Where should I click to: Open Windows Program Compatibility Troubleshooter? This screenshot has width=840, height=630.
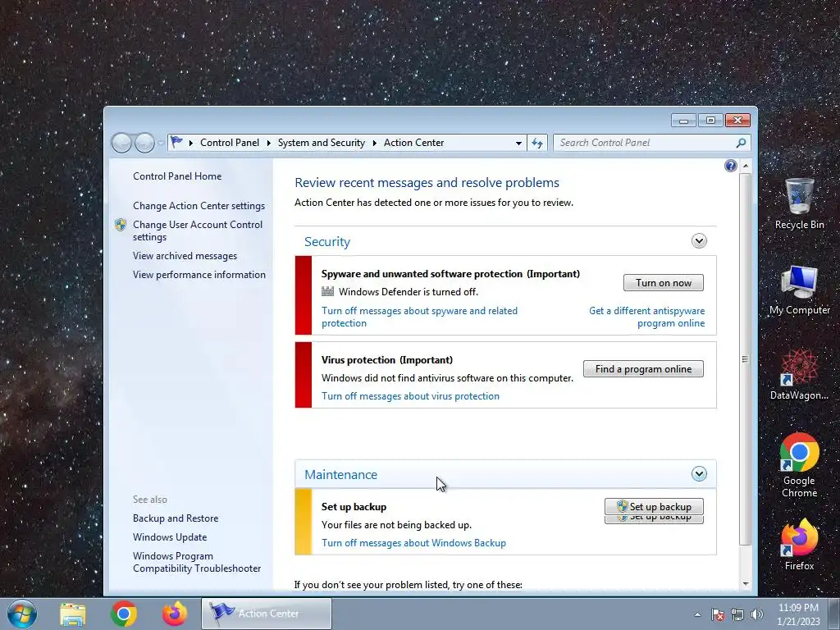pos(197,563)
